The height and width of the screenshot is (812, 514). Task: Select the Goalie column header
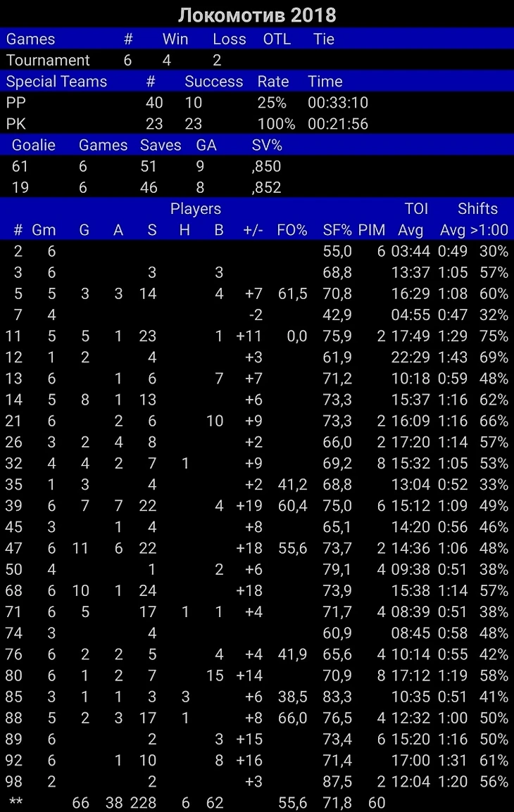33,145
